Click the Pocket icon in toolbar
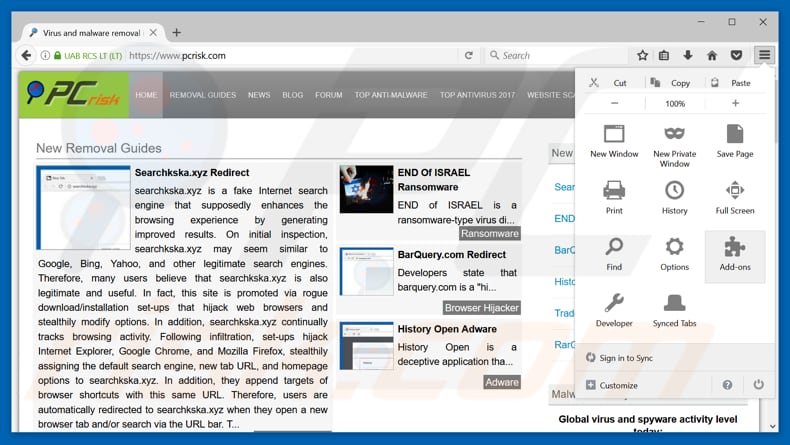This screenshot has height=445, width=790. click(736, 55)
